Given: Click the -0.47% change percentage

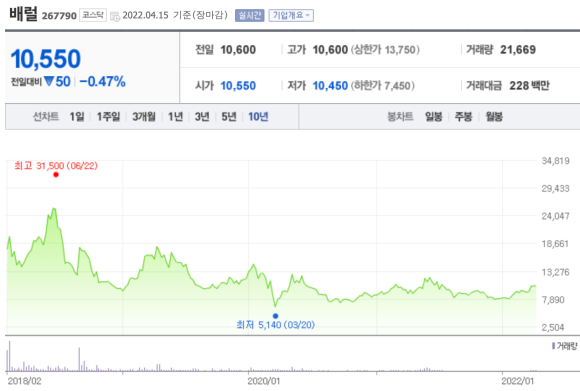Looking at the screenshot, I should (102, 82).
